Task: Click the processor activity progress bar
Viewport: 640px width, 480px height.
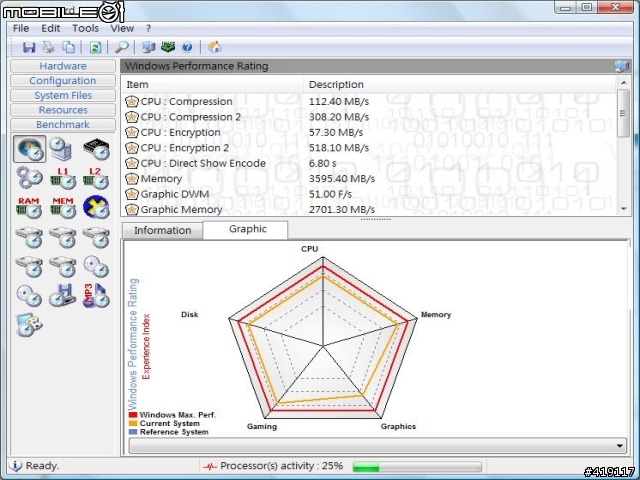Action: [417, 467]
